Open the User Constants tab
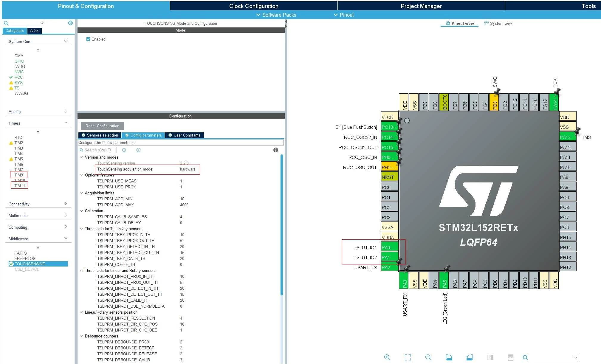 click(x=185, y=135)
